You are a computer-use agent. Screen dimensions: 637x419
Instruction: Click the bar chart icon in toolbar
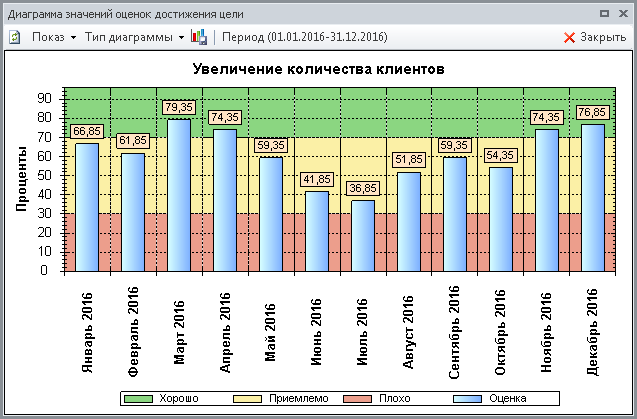(200, 37)
